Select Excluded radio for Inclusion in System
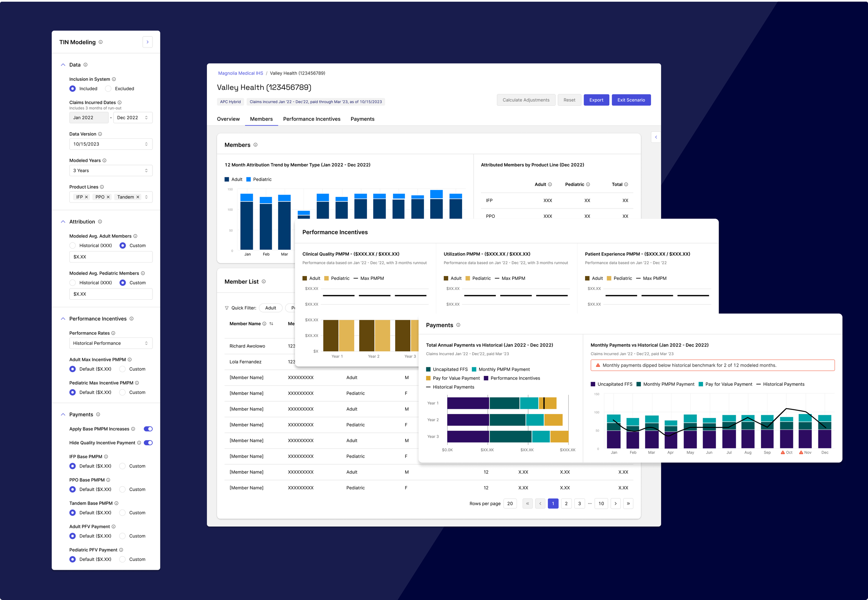This screenshot has height=600, width=868. (108, 89)
